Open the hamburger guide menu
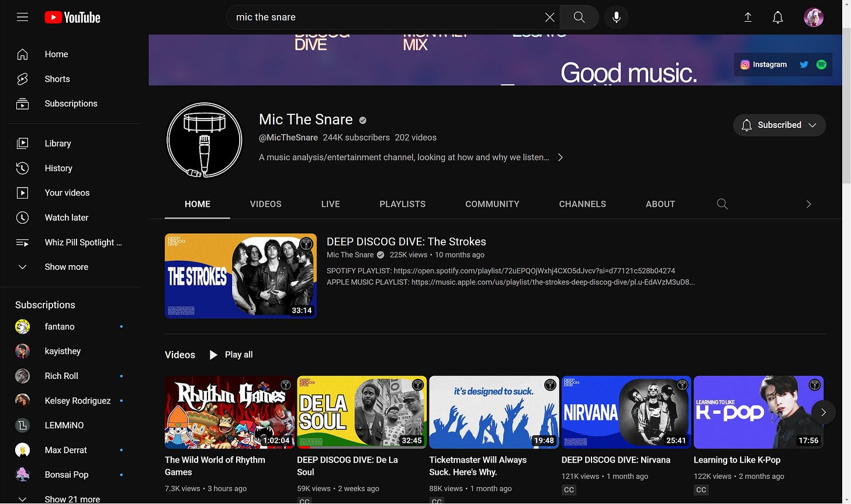Viewport: 851px width, 504px height. 22,18
